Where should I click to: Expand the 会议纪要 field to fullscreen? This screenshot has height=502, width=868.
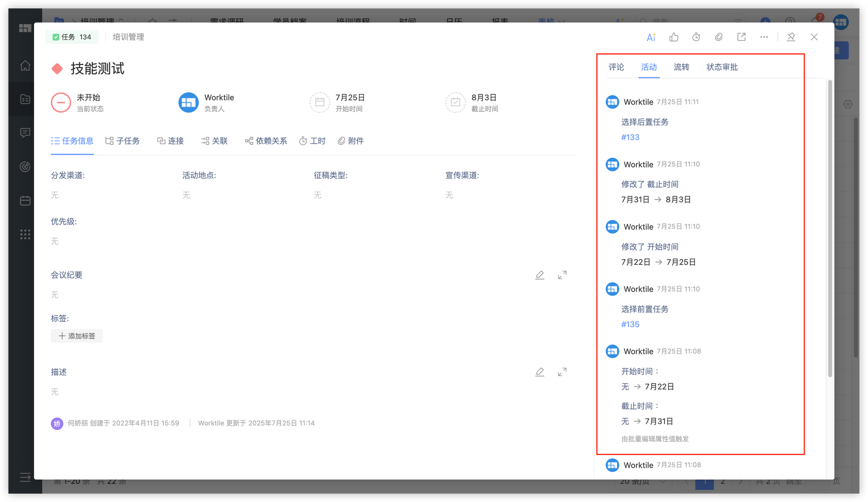click(562, 275)
